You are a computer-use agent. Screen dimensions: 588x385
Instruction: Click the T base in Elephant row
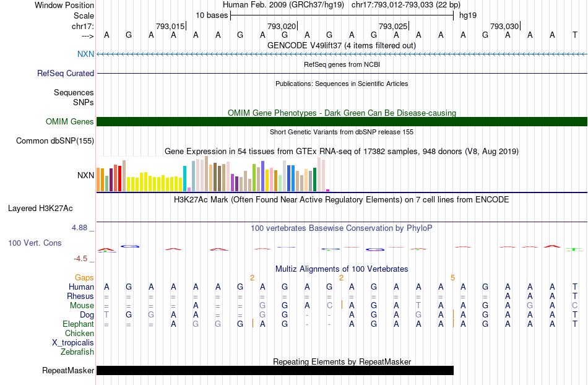click(x=575, y=324)
